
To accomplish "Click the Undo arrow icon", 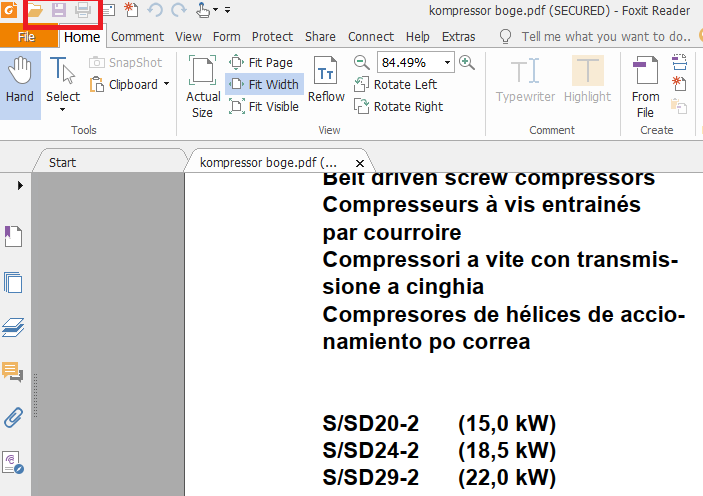I will [x=155, y=10].
